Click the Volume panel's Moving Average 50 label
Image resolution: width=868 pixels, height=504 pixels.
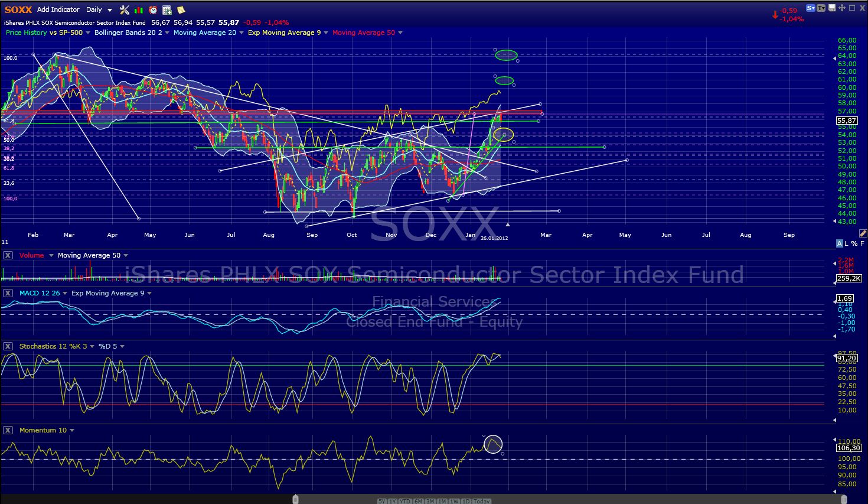pos(89,255)
